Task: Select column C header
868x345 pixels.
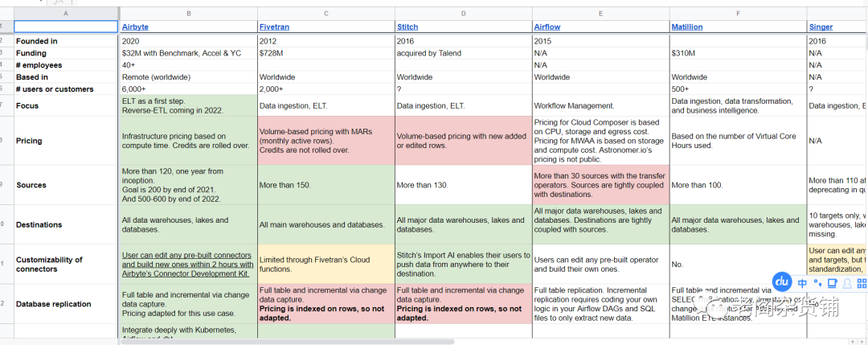Action: (x=326, y=14)
